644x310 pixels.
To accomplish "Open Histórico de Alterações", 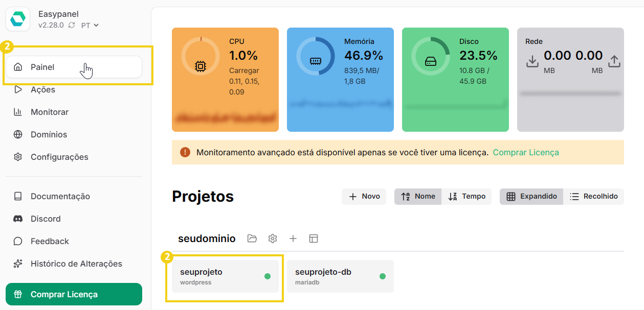I will [75, 264].
